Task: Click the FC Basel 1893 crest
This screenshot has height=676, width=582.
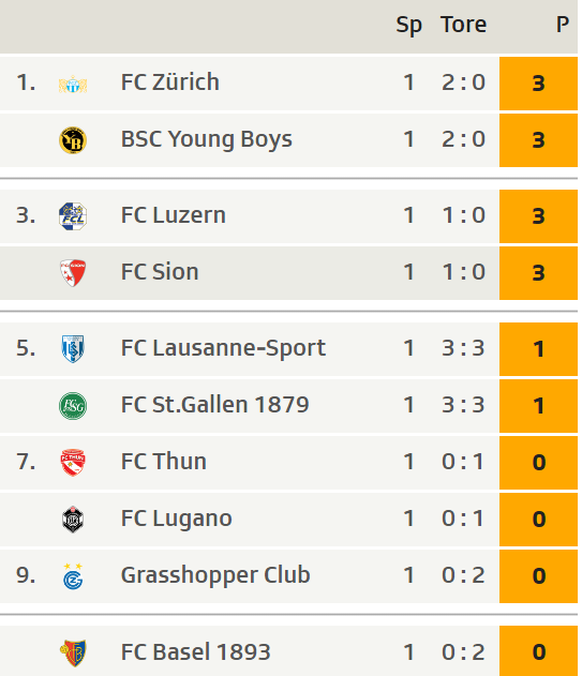Action: (x=73, y=652)
